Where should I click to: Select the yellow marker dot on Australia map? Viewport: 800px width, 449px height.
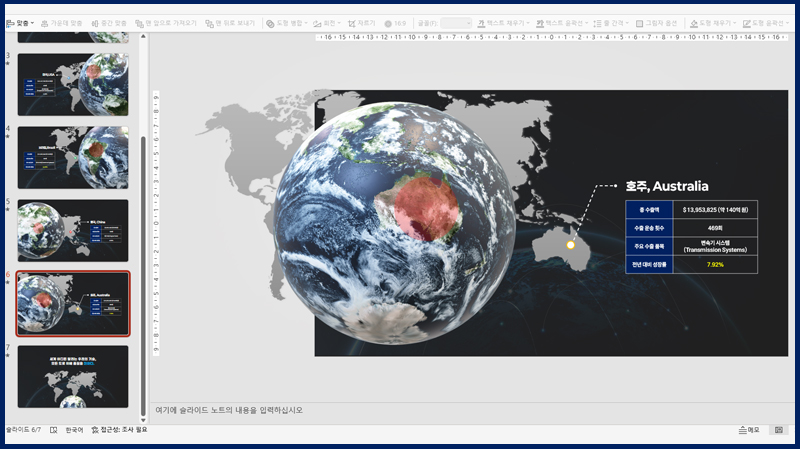pos(570,245)
